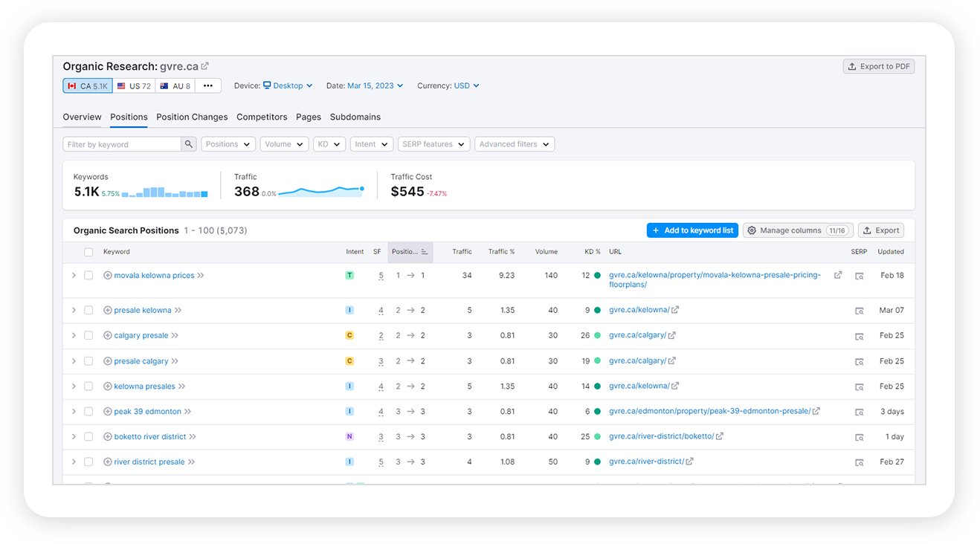Open the Currency USD dropdown
This screenshot has height=544, width=980.
[466, 85]
